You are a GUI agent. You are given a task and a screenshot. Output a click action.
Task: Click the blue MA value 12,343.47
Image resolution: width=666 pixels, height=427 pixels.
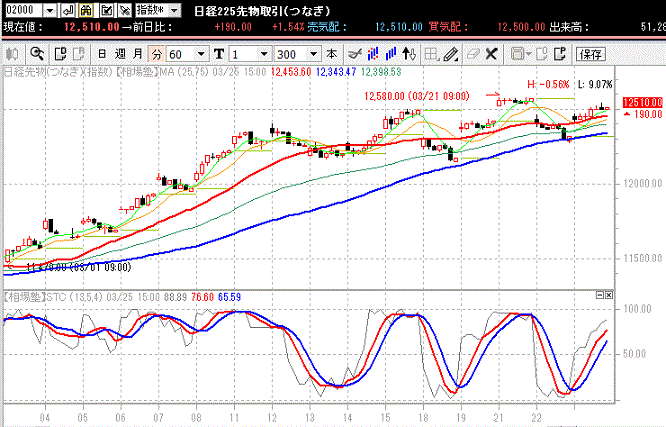tap(336, 72)
